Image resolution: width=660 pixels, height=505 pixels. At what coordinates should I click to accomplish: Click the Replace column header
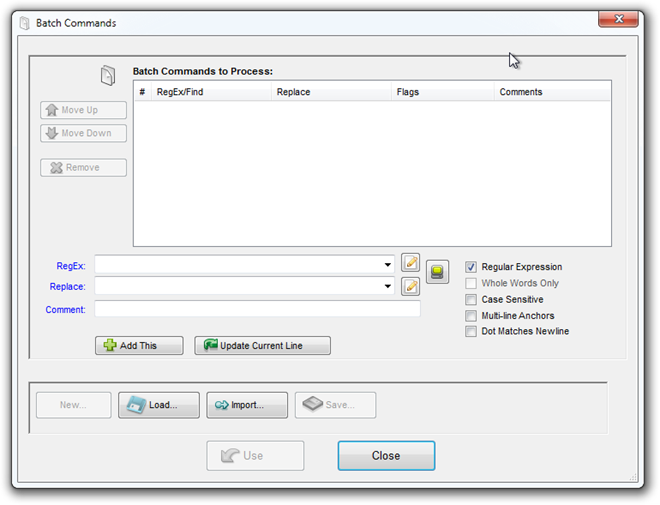tap(331, 92)
